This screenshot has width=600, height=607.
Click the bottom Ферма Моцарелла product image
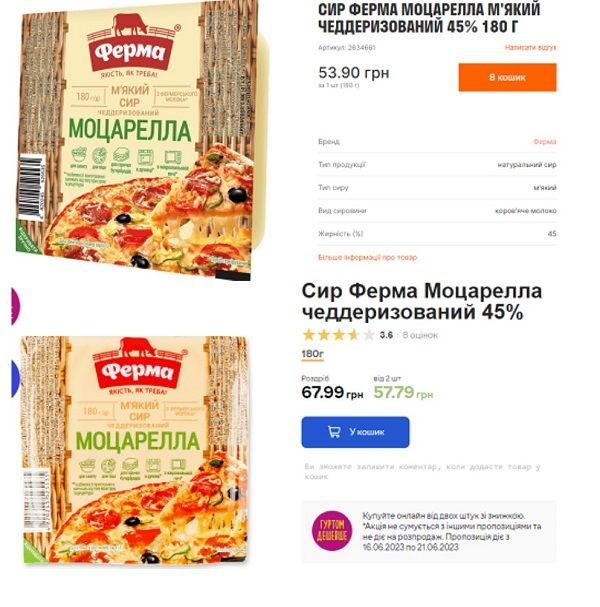pos(135,450)
